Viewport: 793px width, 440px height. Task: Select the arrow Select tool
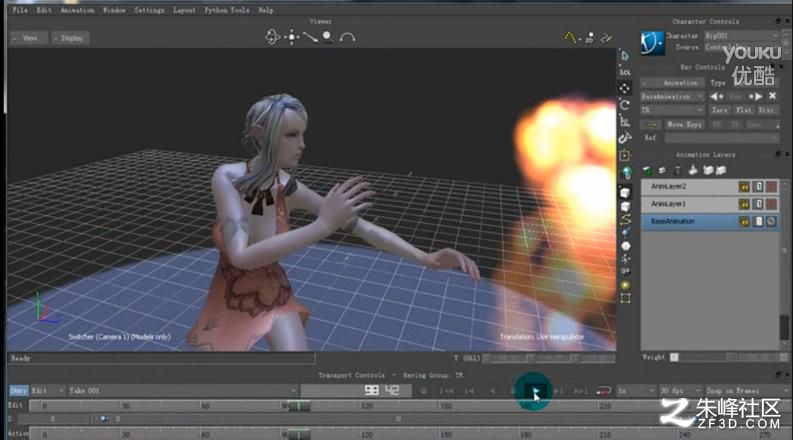(x=625, y=56)
